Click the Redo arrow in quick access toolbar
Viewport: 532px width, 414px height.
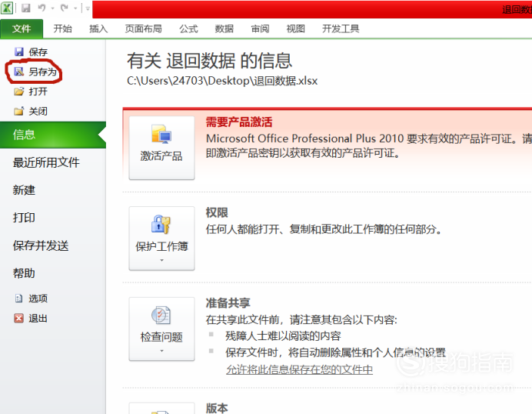tap(65, 8)
